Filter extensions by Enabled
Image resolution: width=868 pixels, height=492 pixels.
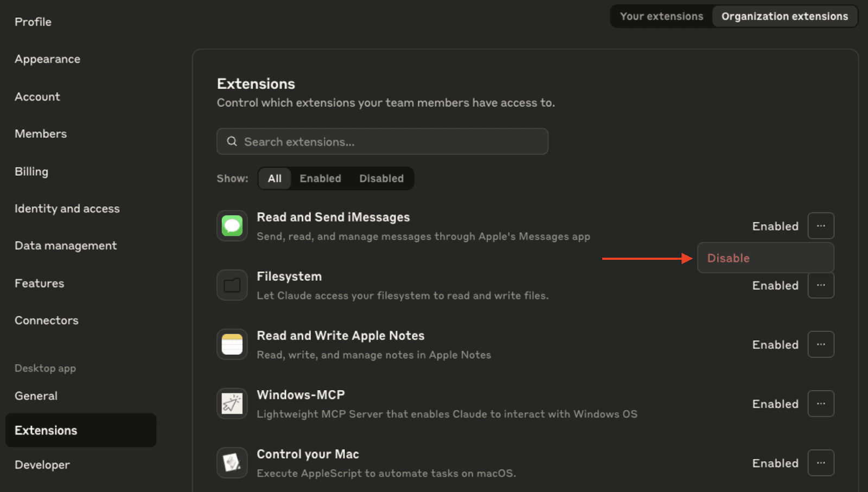[x=320, y=178]
